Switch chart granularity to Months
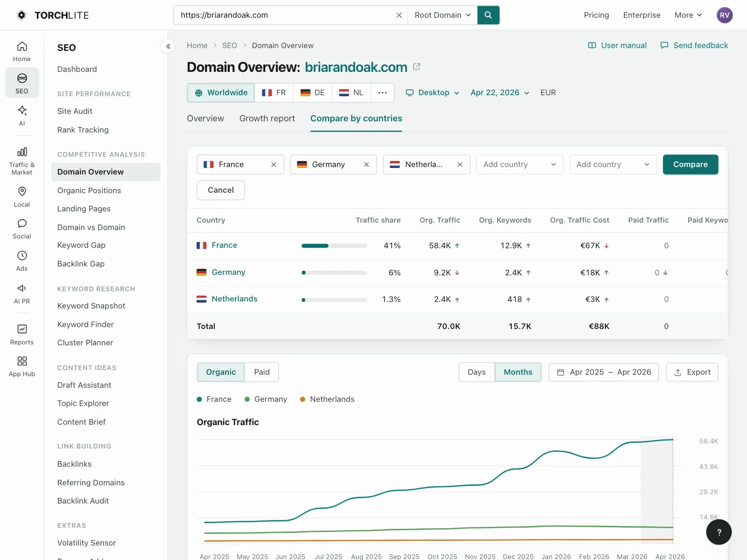This screenshot has height=560, width=747. 518,372
